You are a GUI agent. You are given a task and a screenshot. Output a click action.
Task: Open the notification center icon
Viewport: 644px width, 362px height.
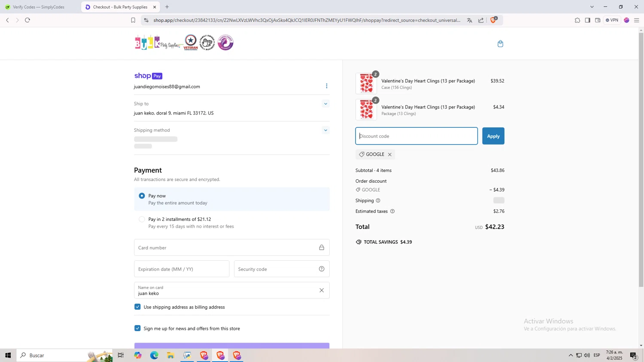634,355
